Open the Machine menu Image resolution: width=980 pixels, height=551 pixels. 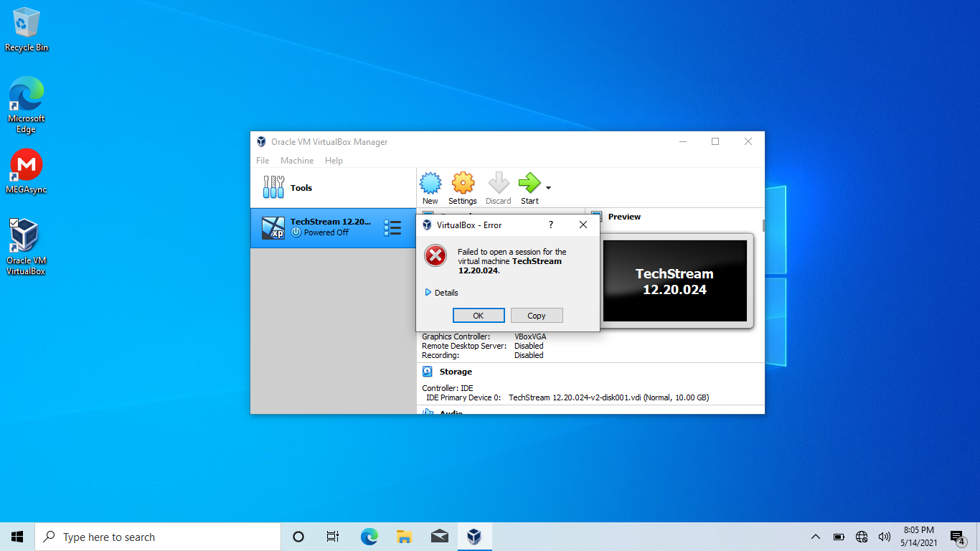pos(297,161)
